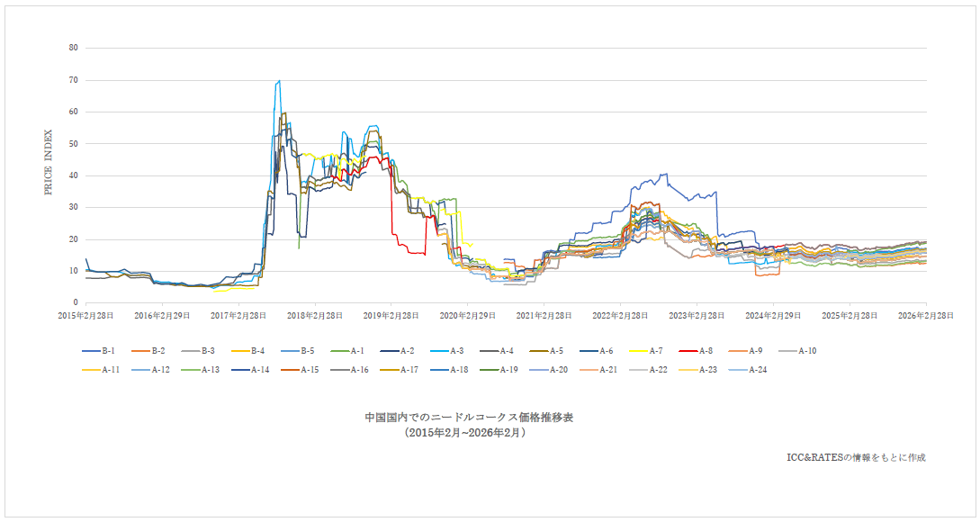Select the 2026年2月28日 x-axis label

click(x=926, y=316)
